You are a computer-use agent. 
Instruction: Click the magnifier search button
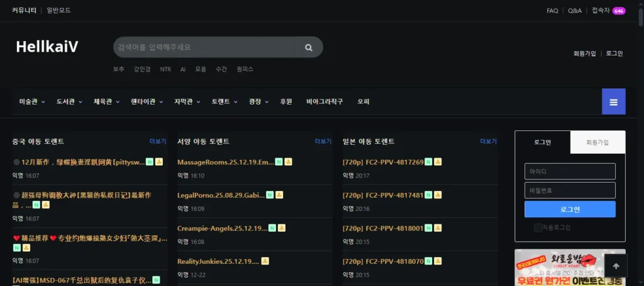coord(308,47)
